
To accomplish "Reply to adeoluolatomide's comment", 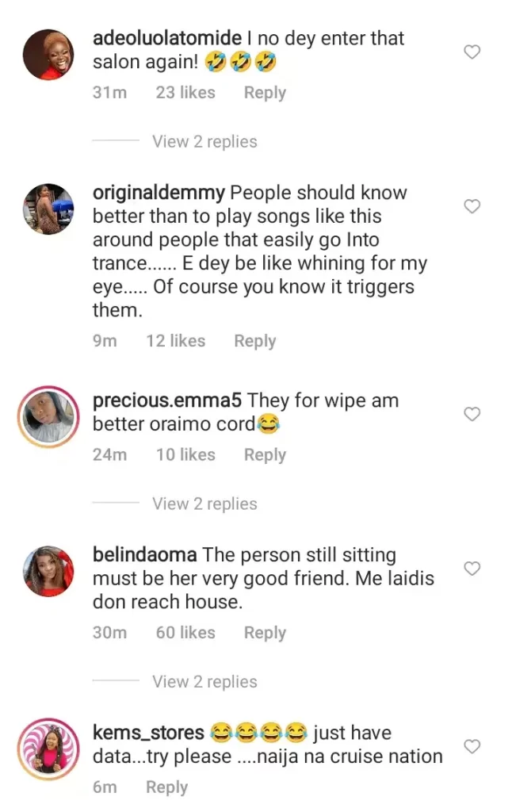I will coord(265,93).
